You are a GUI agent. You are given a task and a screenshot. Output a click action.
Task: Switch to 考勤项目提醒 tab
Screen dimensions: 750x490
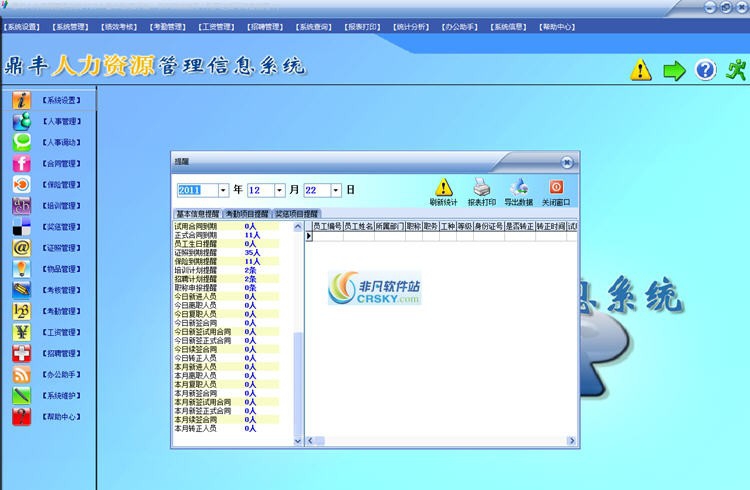pos(247,214)
